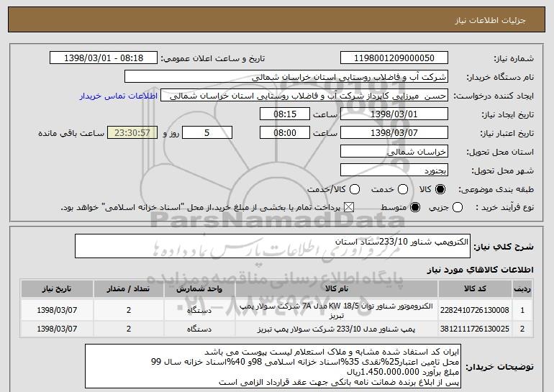Screen dimensions: 554x392
Task: Click the ردیف column header
Action: point(522,289)
